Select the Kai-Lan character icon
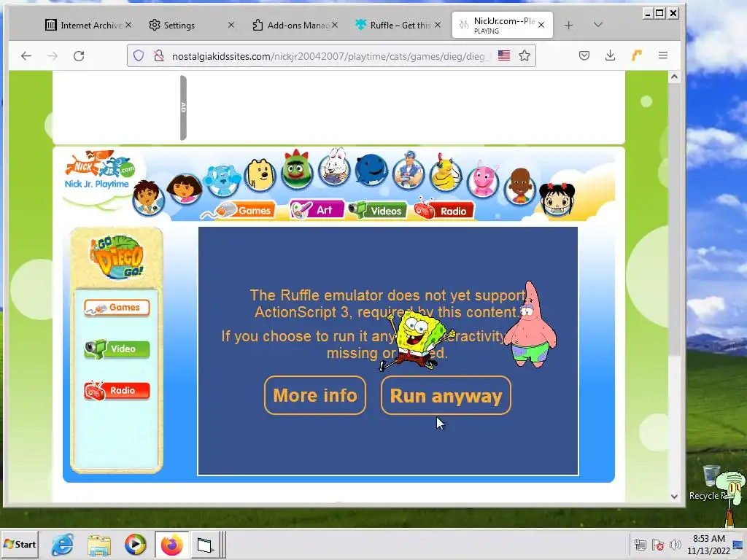The height and width of the screenshot is (560, 747). tap(557, 199)
